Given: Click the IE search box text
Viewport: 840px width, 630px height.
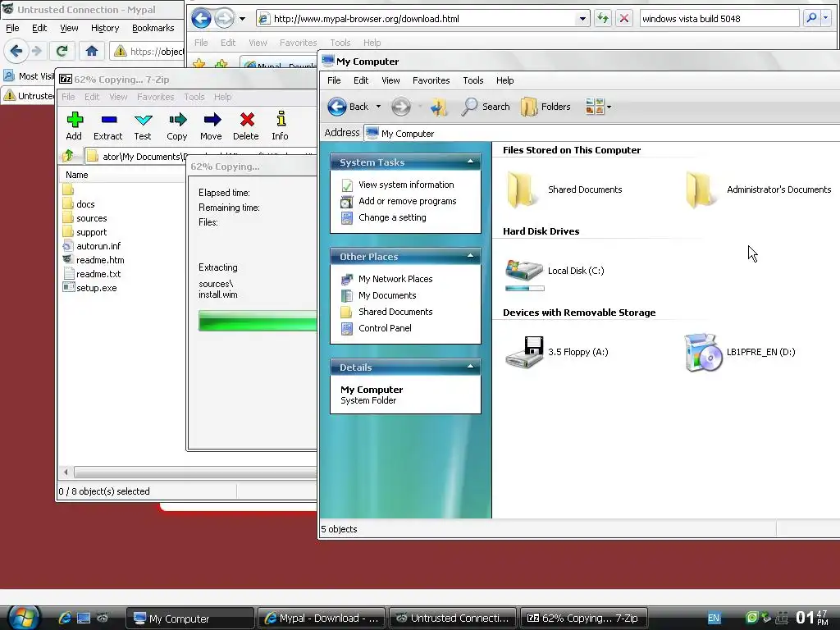Looking at the screenshot, I should pos(691,19).
